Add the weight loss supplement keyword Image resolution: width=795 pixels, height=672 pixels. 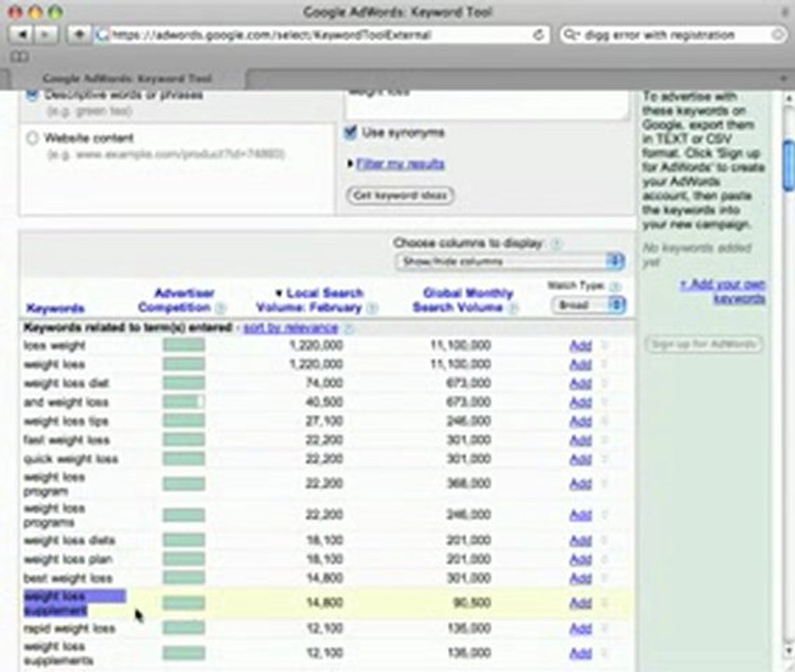tap(580, 603)
